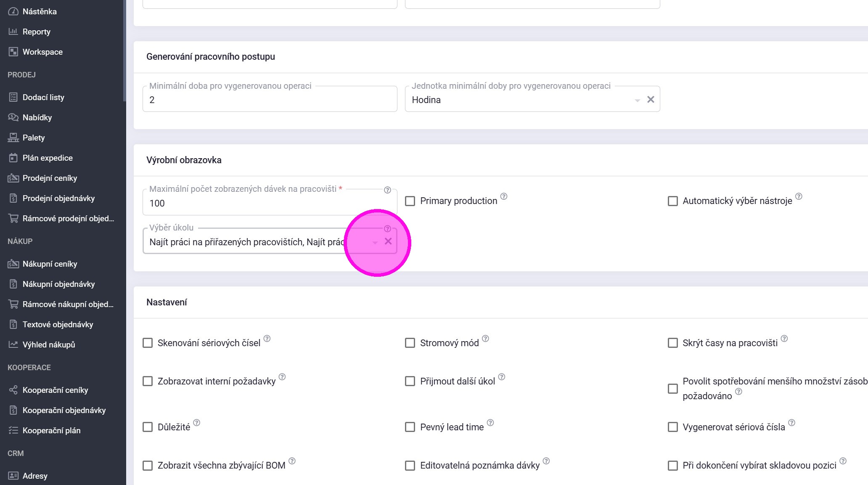Click the Reporty chart icon
868x485 pixels.
[x=13, y=32]
